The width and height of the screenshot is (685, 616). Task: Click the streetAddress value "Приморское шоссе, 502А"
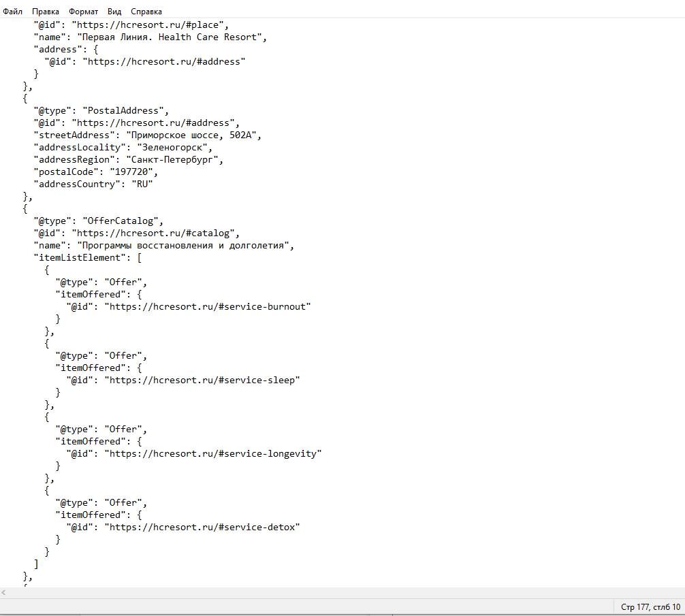pos(191,135)
